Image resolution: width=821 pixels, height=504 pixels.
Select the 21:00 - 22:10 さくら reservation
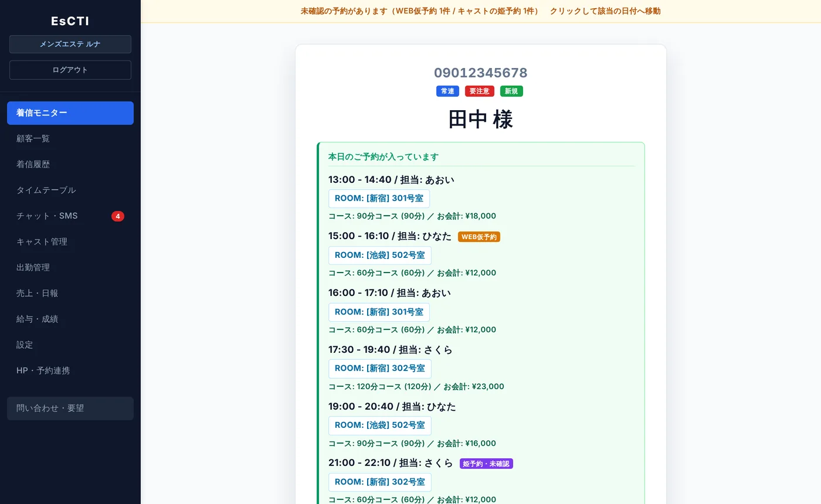[x=391, y=463]
